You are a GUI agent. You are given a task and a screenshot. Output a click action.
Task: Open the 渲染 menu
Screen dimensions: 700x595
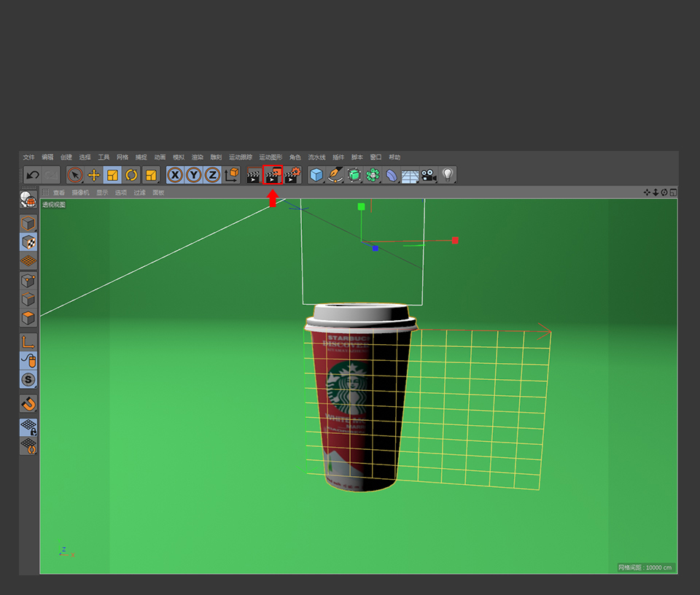click(x=198, y=157)
